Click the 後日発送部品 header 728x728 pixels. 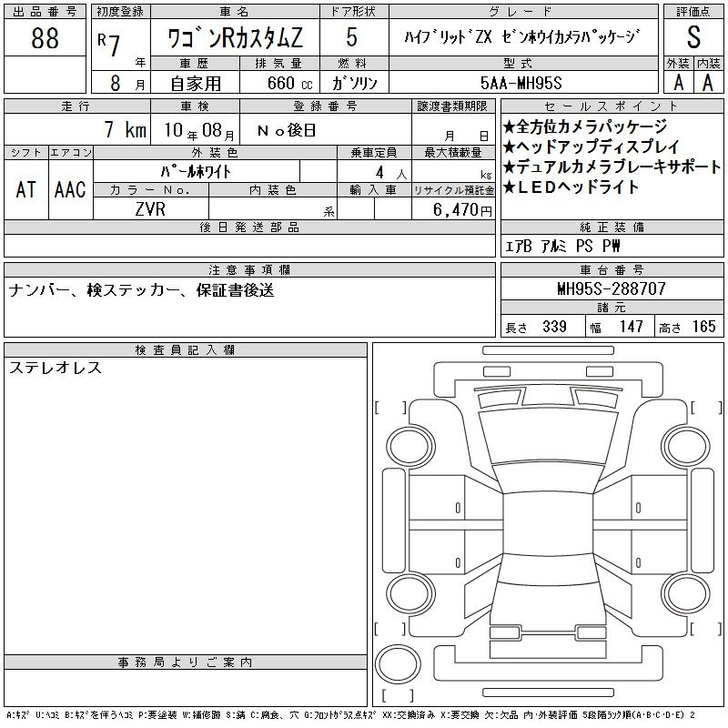[x=249, y=227]
